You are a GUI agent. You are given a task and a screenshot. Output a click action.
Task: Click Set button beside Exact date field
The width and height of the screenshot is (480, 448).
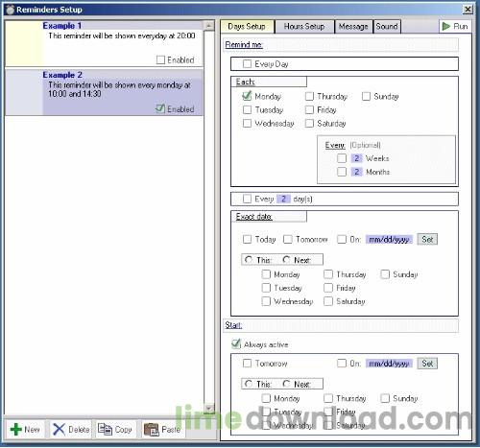427,239
